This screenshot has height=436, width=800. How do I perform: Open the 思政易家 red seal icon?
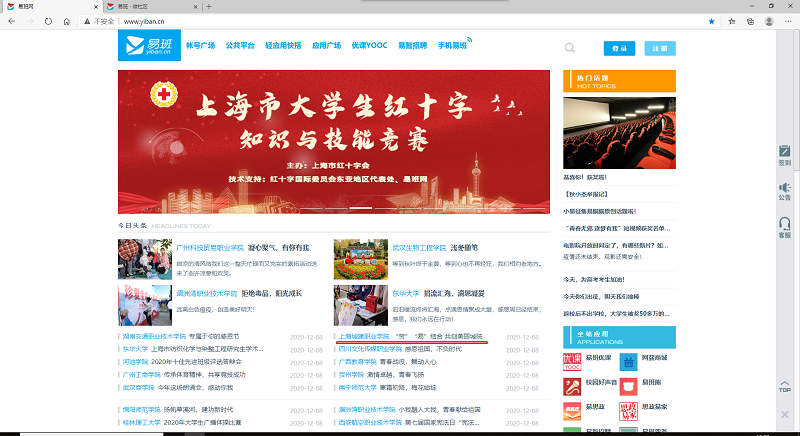(628, 411)
